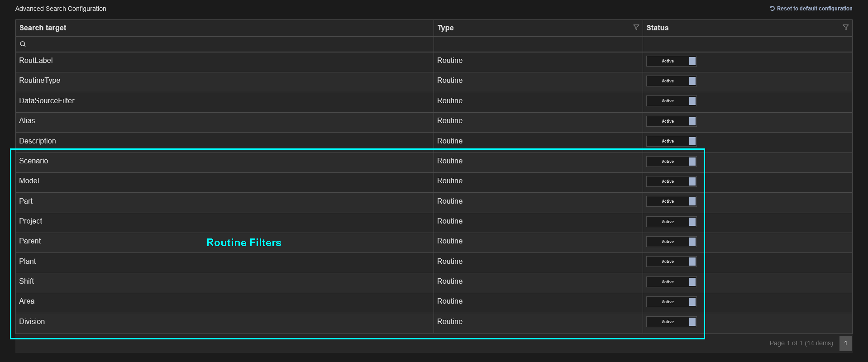Switch off the Division Active toggle

coord(671,322)
